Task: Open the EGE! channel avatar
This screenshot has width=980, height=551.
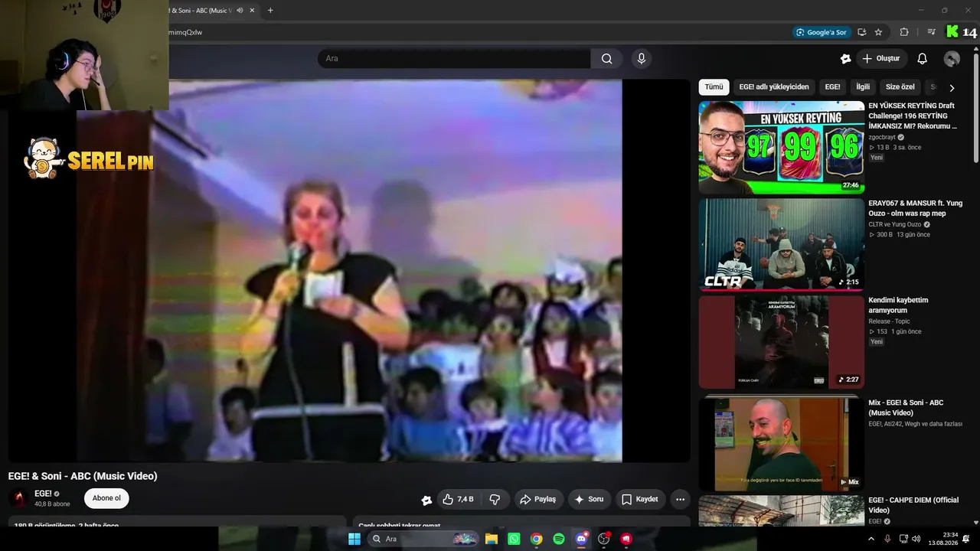Action: pyautogui.click(x=18, y=498)
